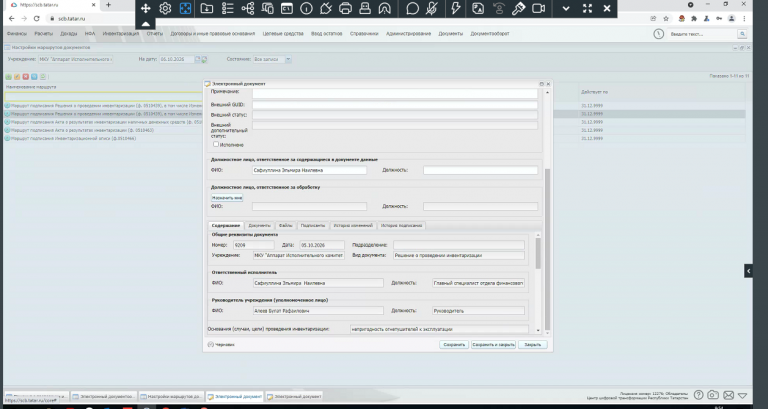Click the search magnifier icon
This screenshot has width=768, height=409.
(743, 34)
